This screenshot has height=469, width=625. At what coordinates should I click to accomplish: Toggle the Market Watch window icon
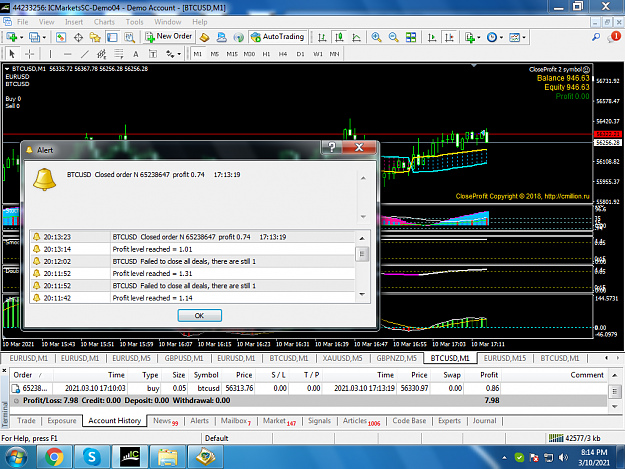[61, 37]
